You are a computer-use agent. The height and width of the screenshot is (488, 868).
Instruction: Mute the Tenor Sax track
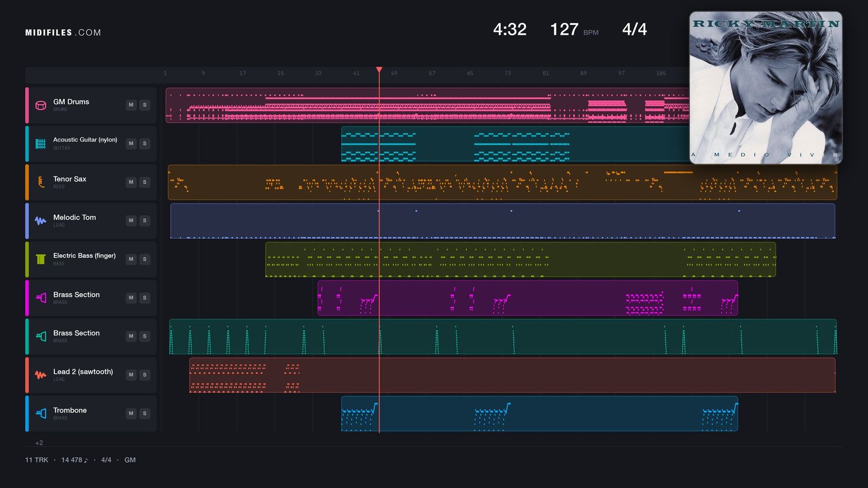131,182
